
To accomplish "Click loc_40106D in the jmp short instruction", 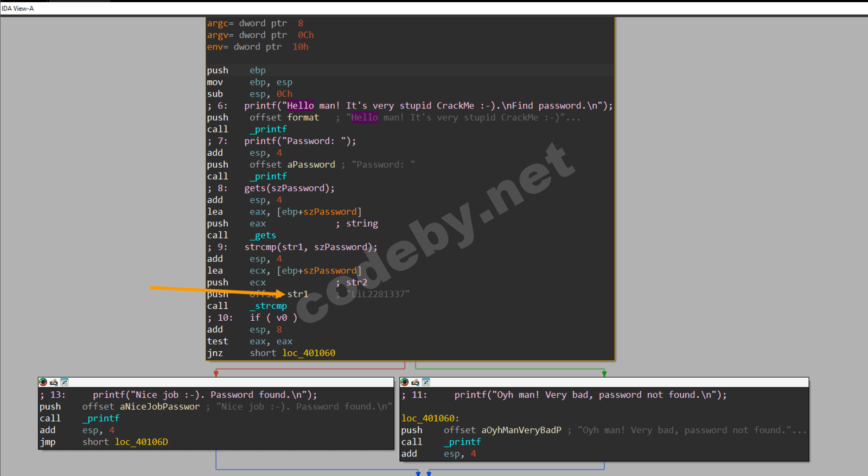I will [141, 442].
